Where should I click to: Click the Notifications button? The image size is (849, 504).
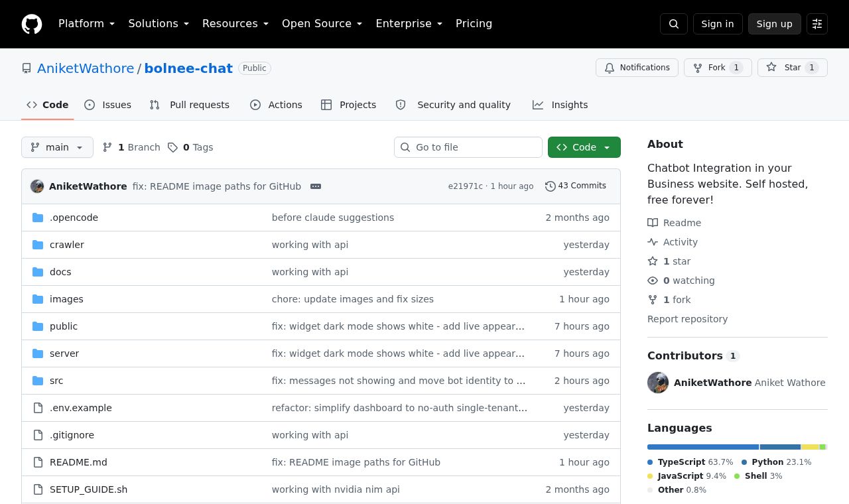[x=637, y=68]
